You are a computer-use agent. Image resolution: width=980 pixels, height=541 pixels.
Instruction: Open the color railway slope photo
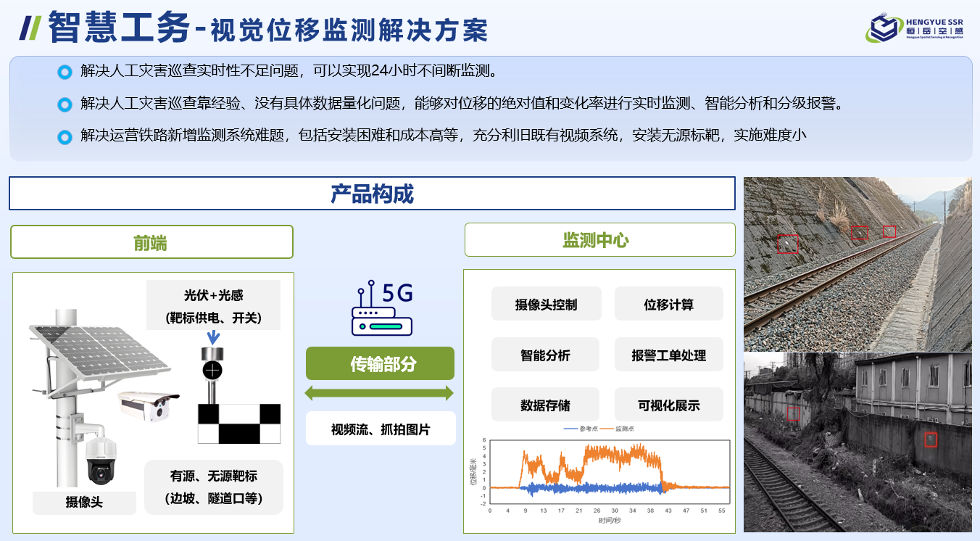tap(857, 264)
